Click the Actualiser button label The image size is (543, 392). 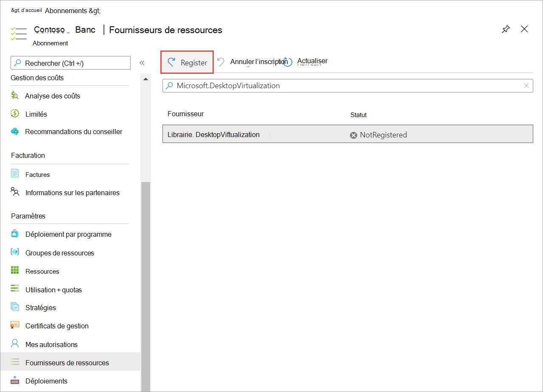coord(312,61)
